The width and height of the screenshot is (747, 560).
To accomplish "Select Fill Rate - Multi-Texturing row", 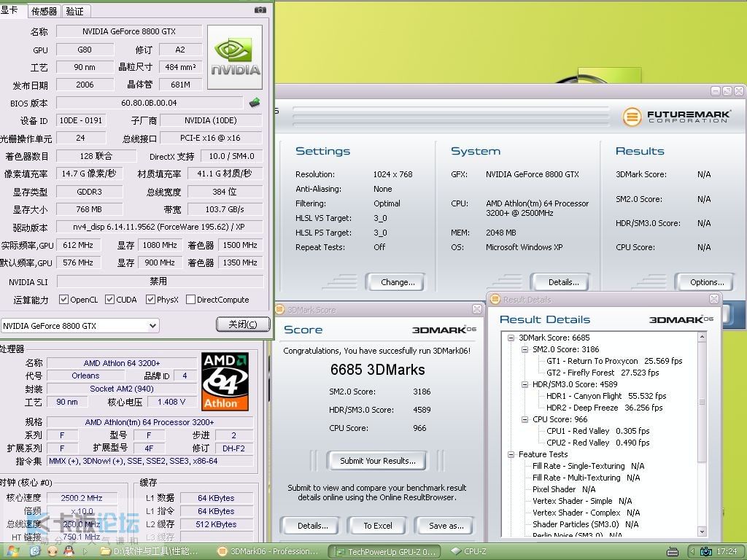I will point(586,478).
